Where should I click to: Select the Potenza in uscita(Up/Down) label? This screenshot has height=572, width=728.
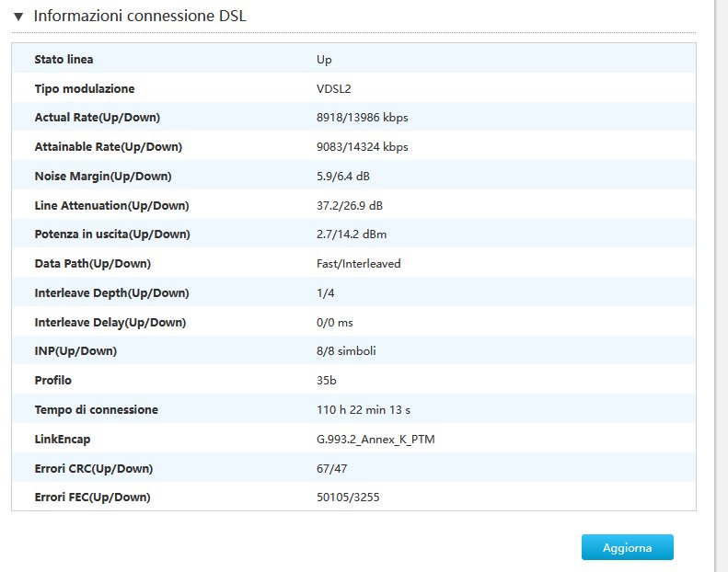tap(111, 235)
